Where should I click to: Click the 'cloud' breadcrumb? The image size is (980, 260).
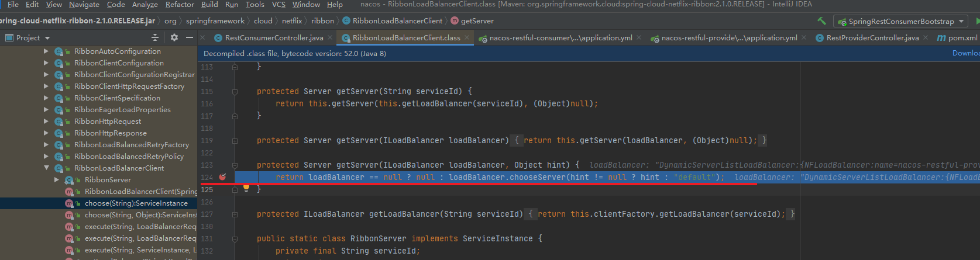(x=263, y=20)
